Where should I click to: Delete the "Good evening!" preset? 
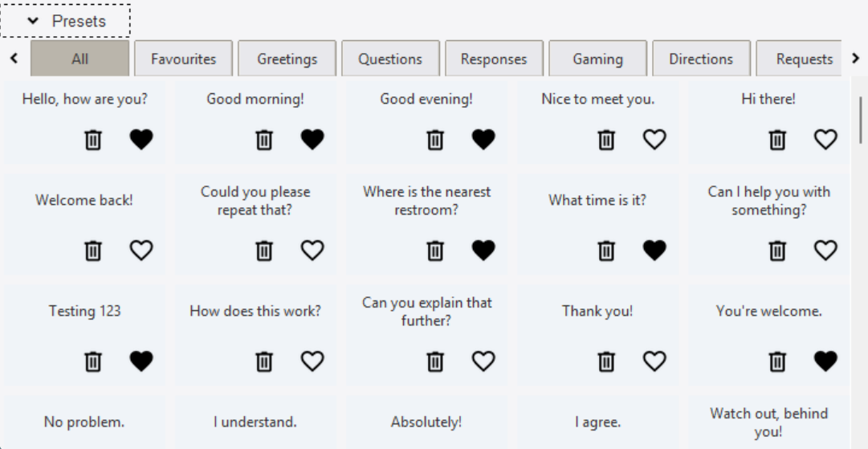435,140
